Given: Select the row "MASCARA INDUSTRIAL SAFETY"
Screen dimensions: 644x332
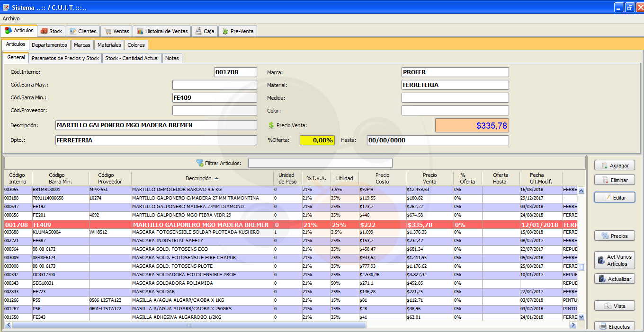Looking at the screenshot, I should (x=291, y=241).
